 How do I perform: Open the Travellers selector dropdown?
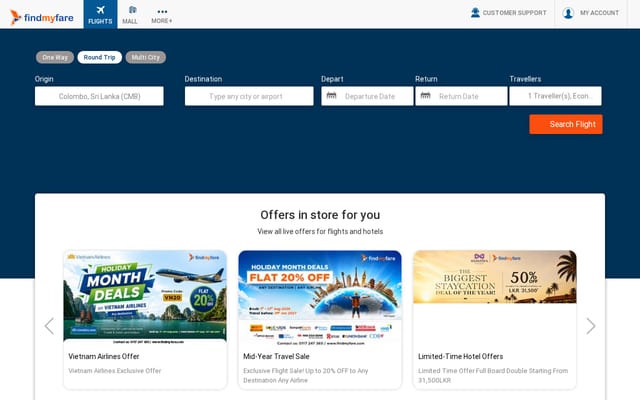tap(556, 96)
